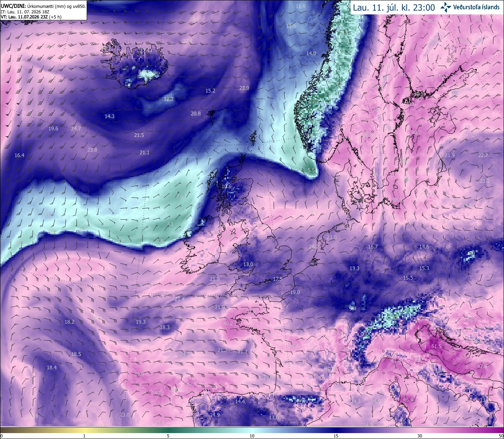The height and width of the screenshot is (439, 504).
Task: Click the 51.5 value near the Adriatic
Action: (x=436, y=346)
